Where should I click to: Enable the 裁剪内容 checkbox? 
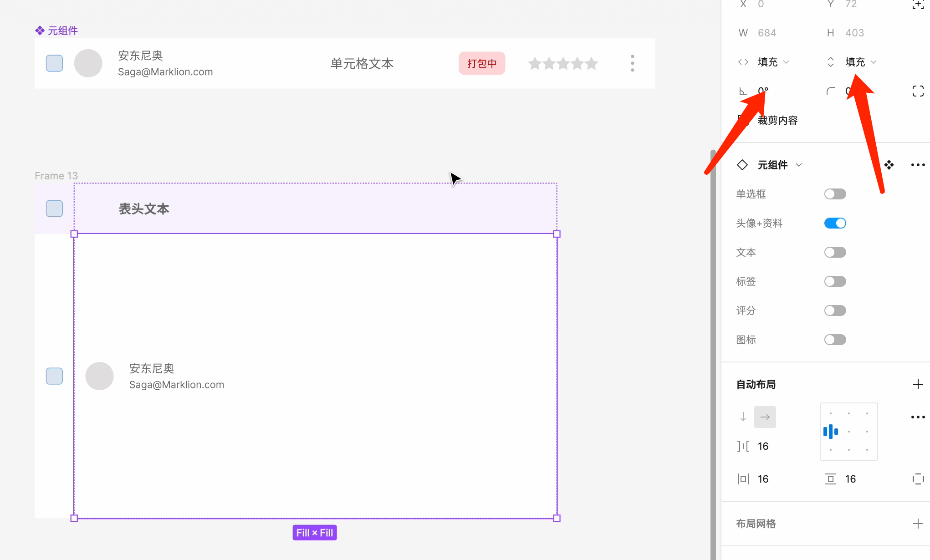tap(742, 120)
